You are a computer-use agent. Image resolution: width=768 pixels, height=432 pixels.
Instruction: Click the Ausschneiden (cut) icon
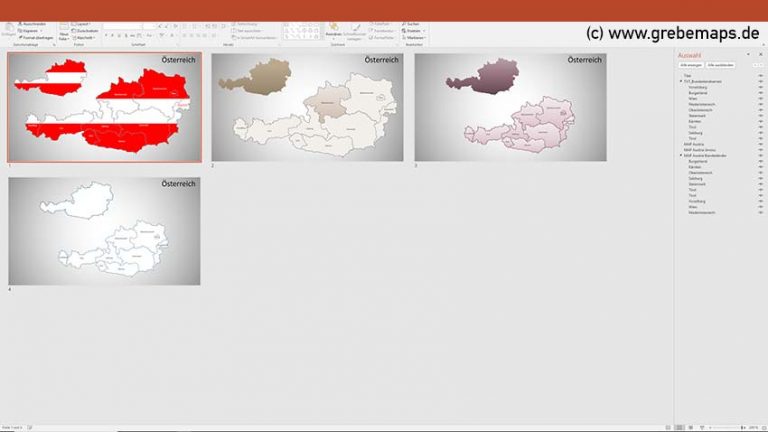click(20, 24)
